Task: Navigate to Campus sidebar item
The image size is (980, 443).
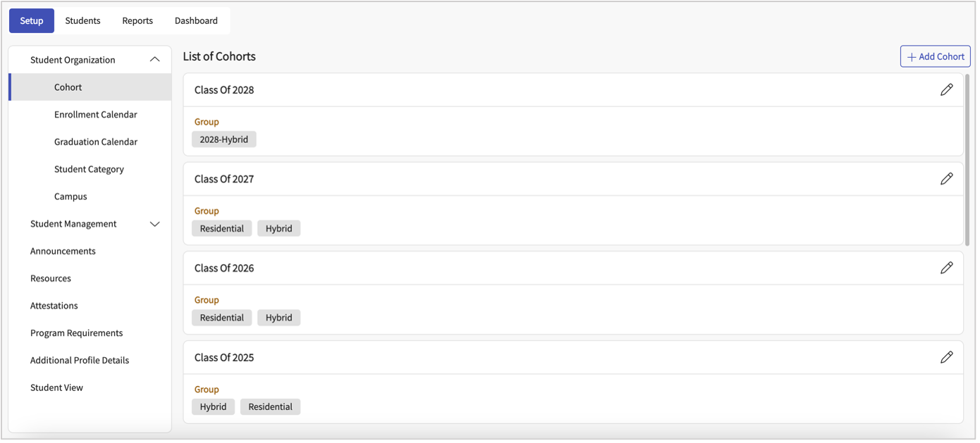Action: click(x=71, y=196)
